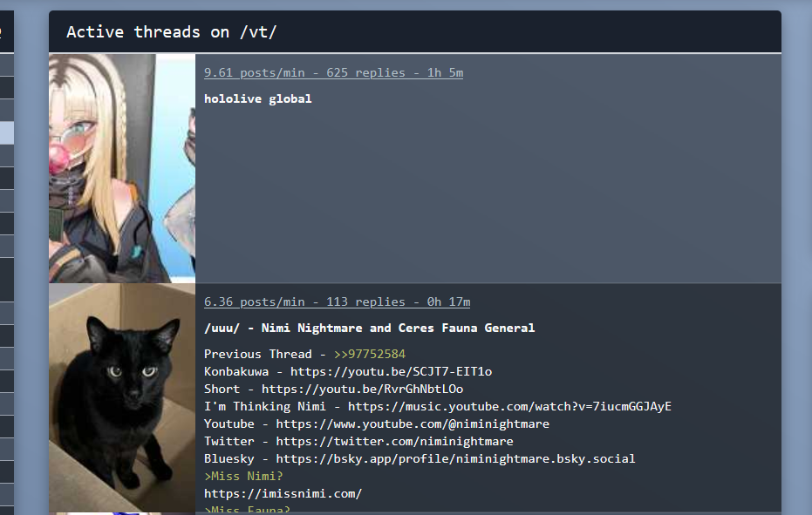Visit the twitter.com/niminightmare URL
Viewport: 812px width, 515px height.
tap(394, 442)
